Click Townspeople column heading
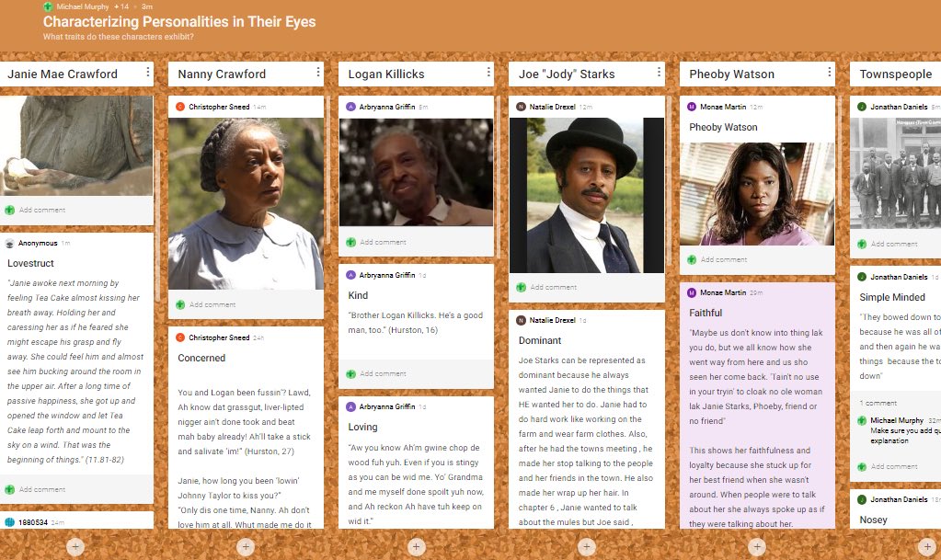Screen dimensions: 941x560 pos(895,74)
